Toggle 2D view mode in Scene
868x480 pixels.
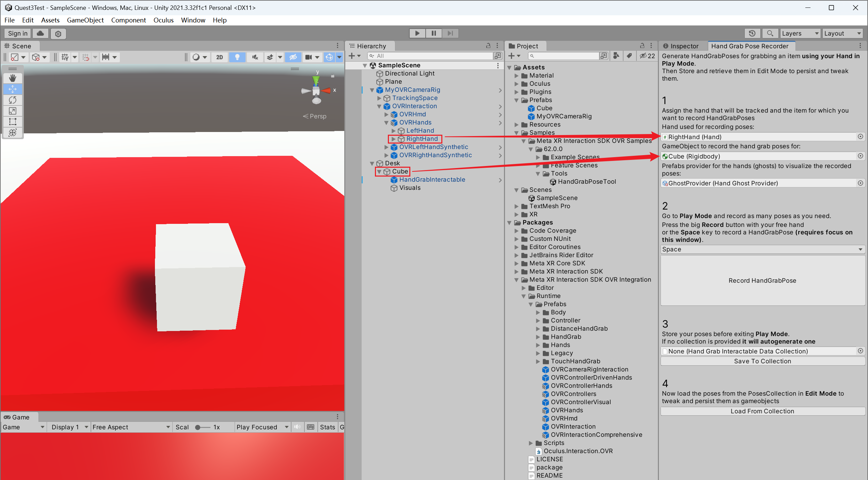coord(220,57)
